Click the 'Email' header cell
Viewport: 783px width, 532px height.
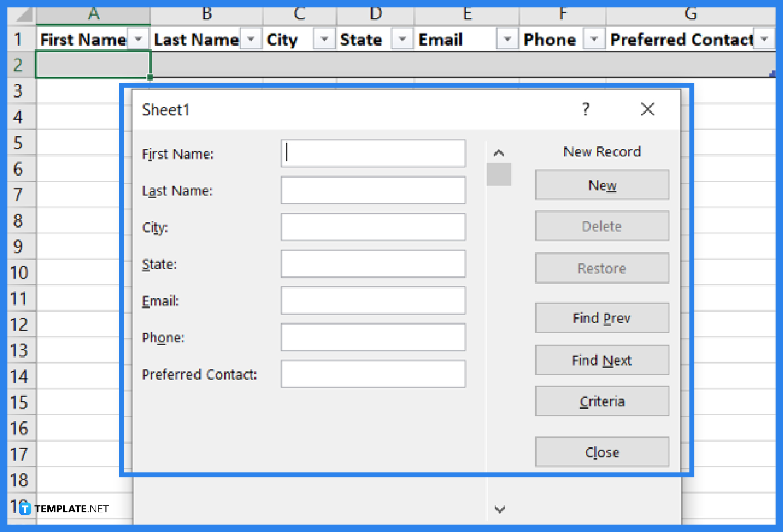coord(467,39)
